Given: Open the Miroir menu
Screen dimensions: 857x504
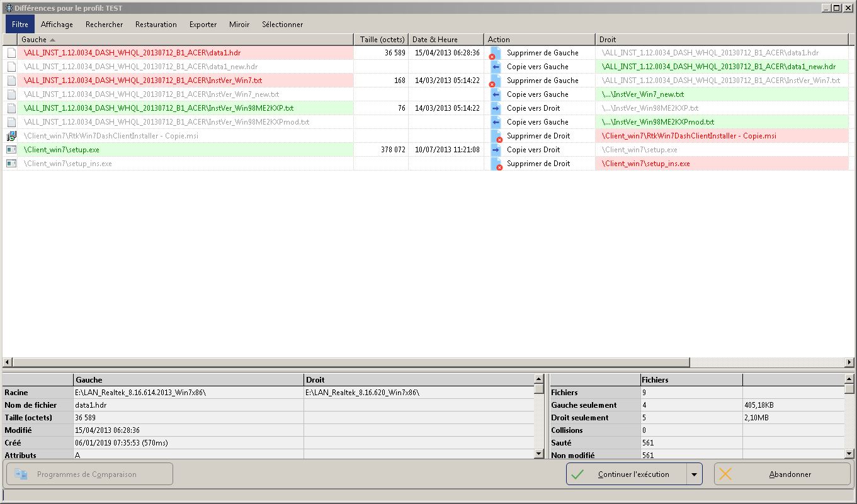Looking at the screenshot, I should 239,25.
